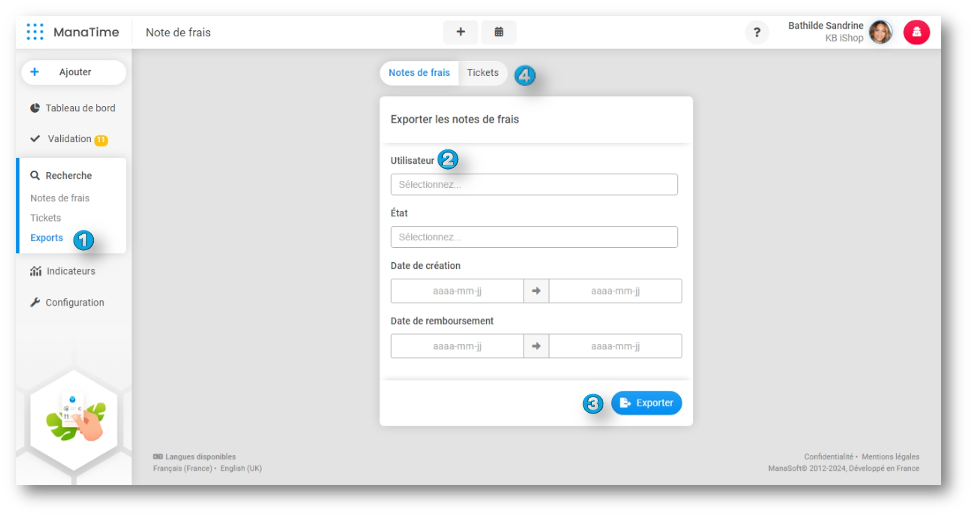This screenshot has width=972, height=516.
Task: Open help with the question mark icon
Action: (x=756, y=33)
